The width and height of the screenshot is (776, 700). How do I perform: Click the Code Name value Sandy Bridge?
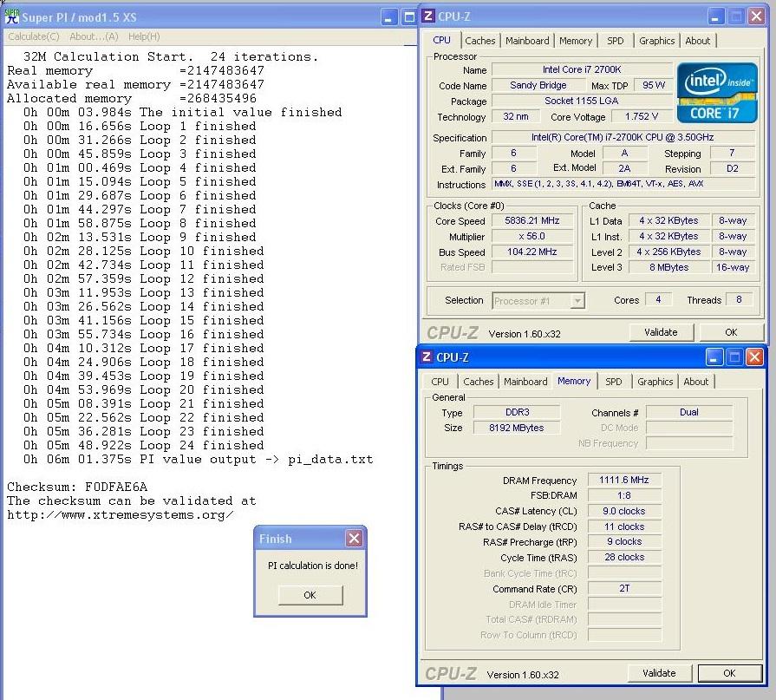point(538,85)
